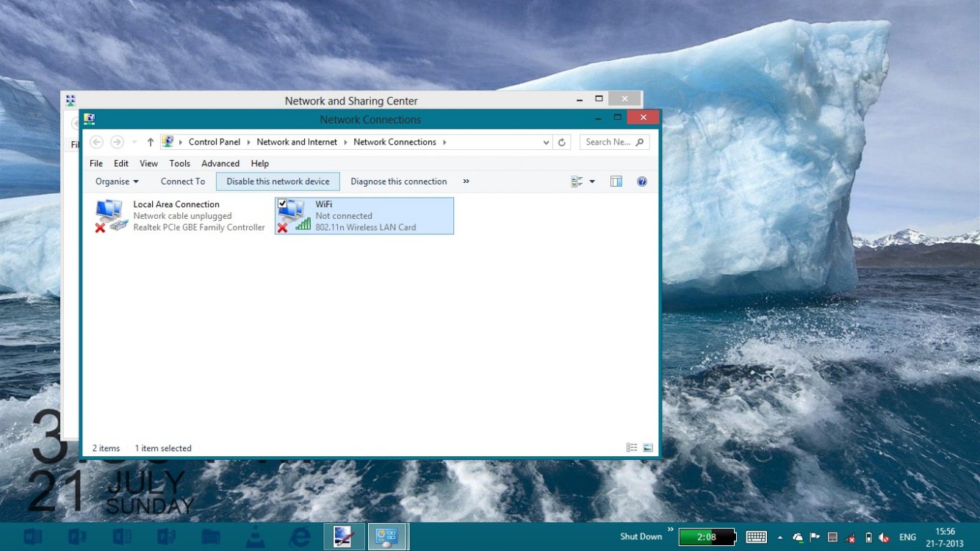Open the Organise dropdown

117,181
